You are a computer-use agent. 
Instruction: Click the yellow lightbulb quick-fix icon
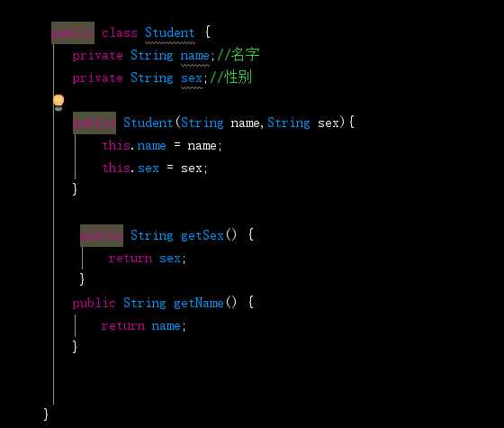[x=58, y=103]
